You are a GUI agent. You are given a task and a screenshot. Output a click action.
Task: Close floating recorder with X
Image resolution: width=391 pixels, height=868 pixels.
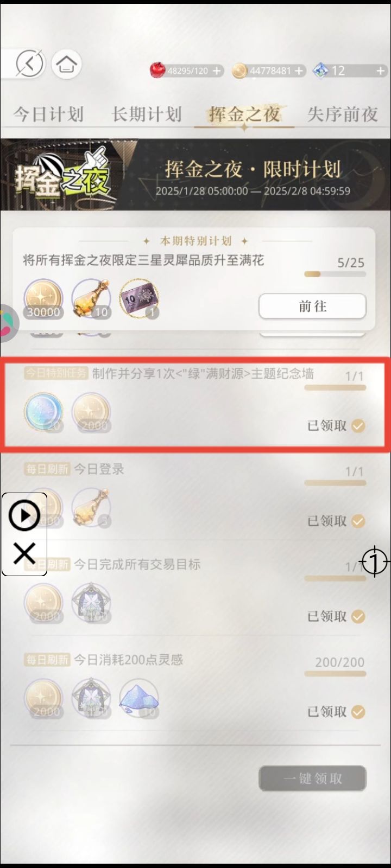[24, 554]
